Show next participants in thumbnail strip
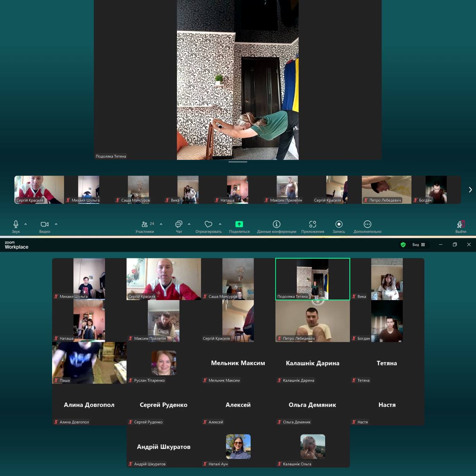 point(470,190)
